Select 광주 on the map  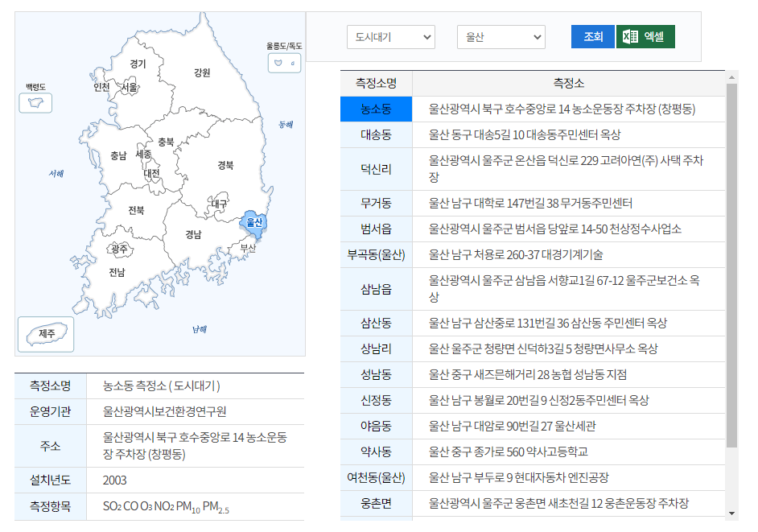pos(119,249)
